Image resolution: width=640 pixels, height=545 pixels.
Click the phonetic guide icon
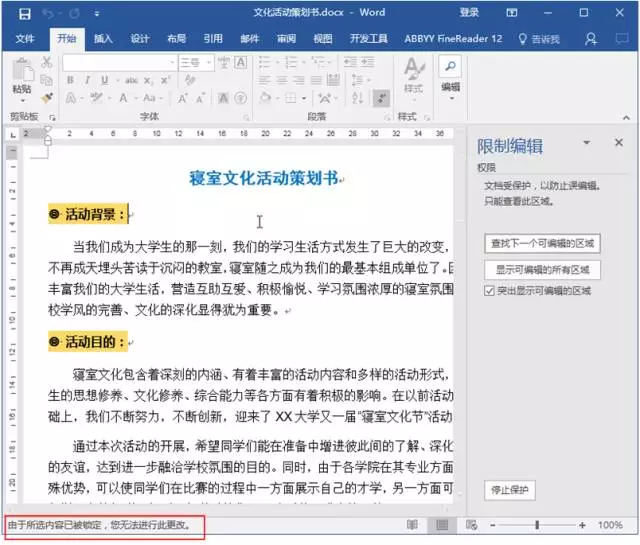pyautogui.click(x=223, y=62)
